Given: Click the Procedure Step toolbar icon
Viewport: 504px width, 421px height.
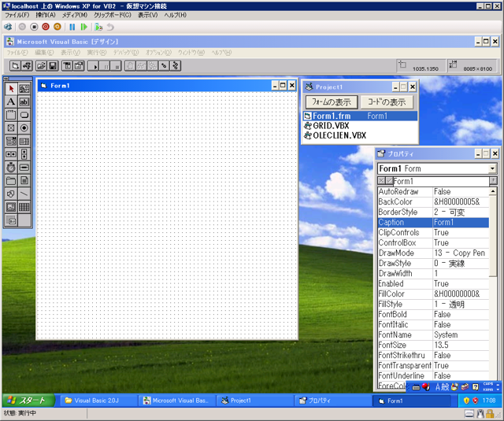Looking at the screenshot, I should (175, 66).
